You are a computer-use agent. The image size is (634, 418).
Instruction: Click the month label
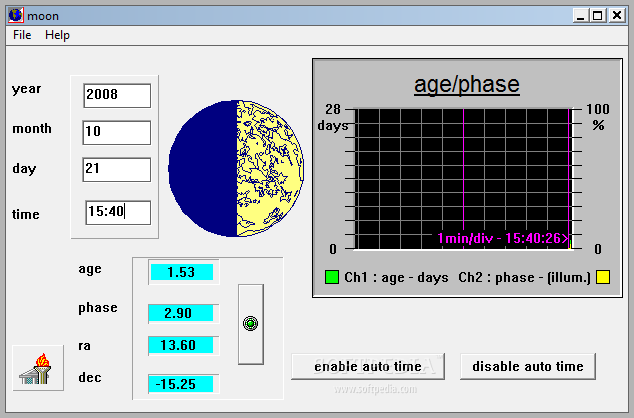[x=32, y=129]
